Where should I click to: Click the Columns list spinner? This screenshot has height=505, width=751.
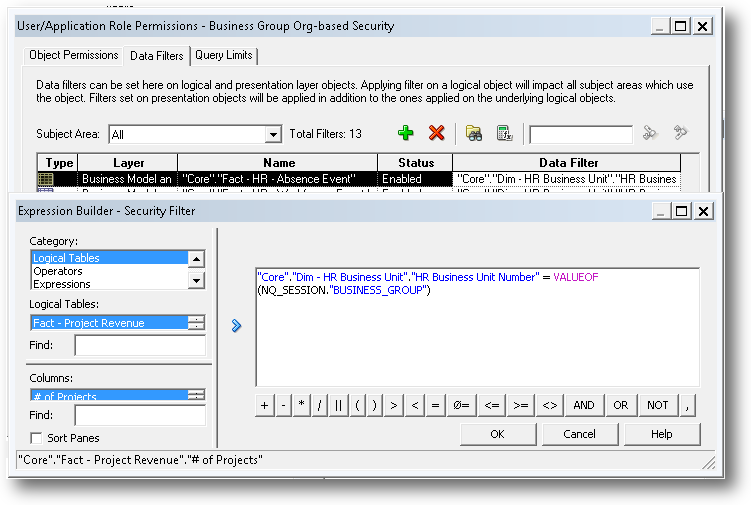pyautogui.click(x=196, y=395)
